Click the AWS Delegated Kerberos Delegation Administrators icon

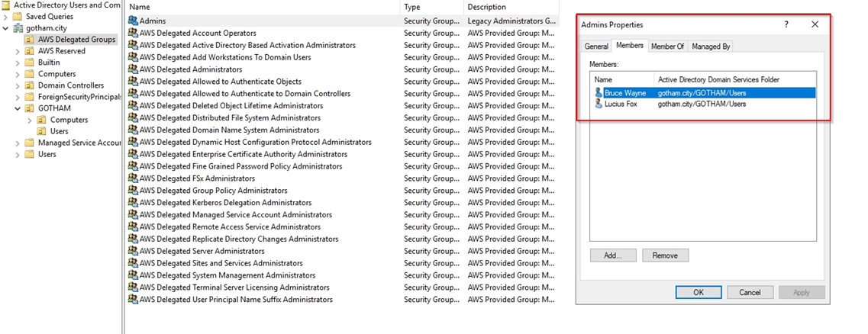click(133, 202)
